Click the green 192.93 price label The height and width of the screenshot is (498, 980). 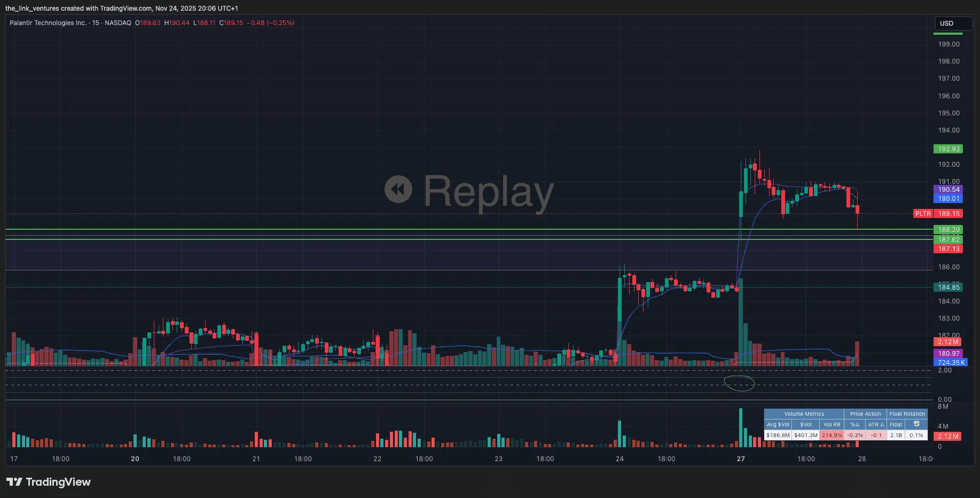[948, 149]
